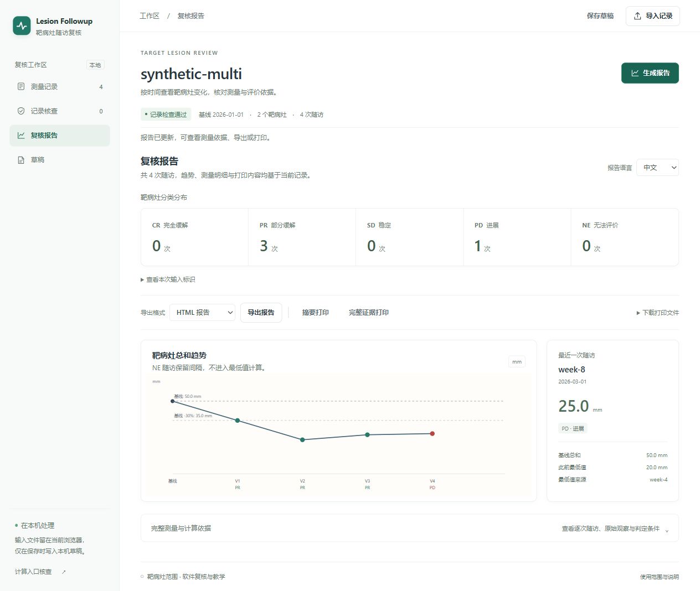Go to 工作区 breadcrumb
Viewport: 700px width, 591px height.
150,16
